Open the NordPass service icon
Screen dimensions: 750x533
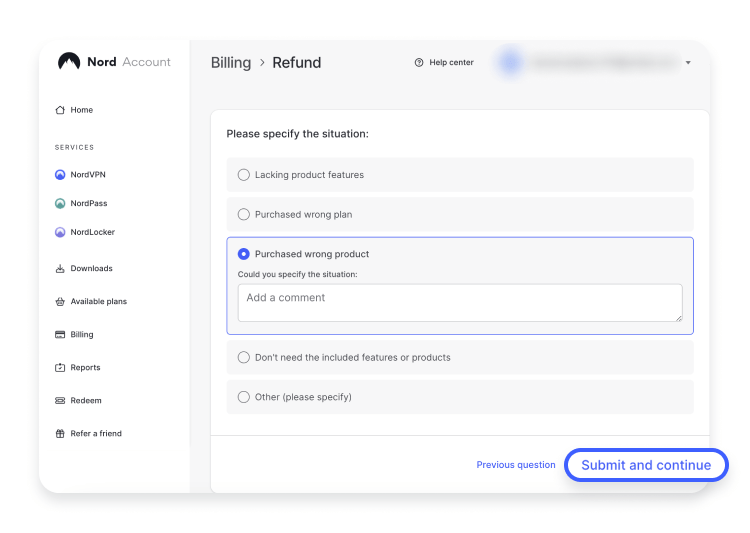click(x=60, y=203)
